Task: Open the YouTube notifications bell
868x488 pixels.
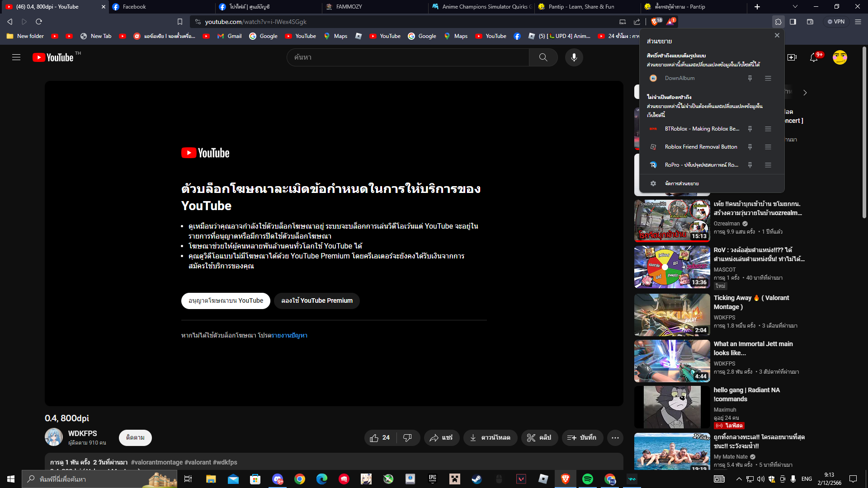Action: (x=814, y=57)
